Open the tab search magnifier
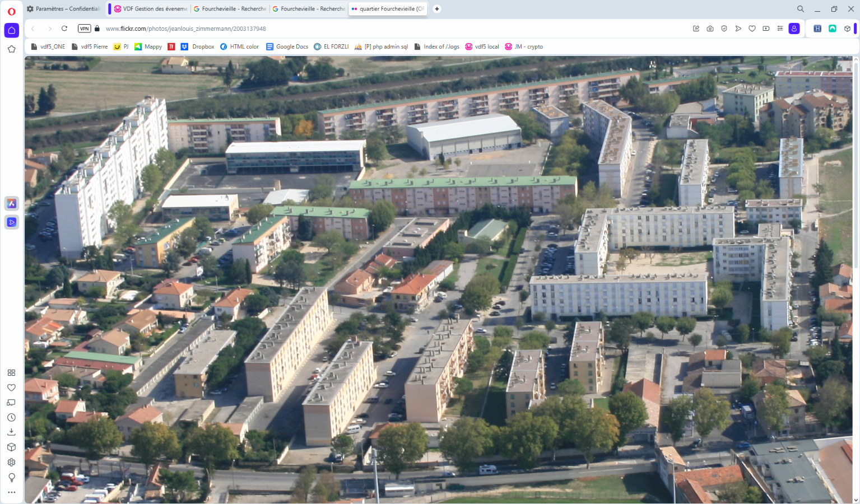Image resolution: width=860 pixels, height=504 pixels. 801,9
